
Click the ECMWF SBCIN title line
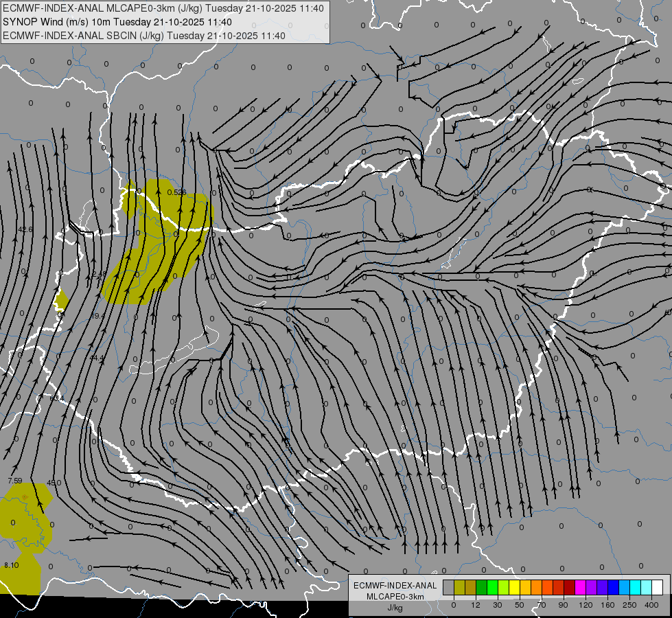[144, 36]
